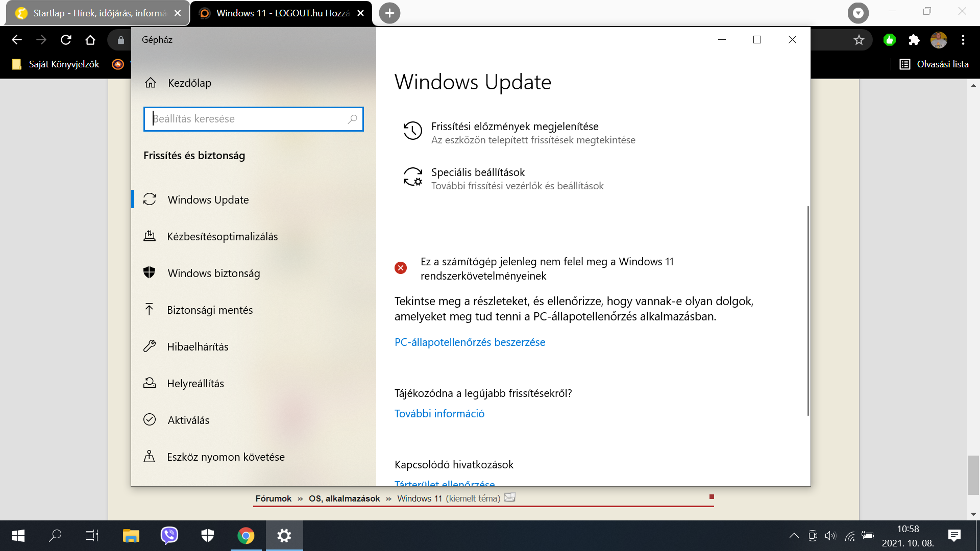Select Windows Update in the sidebar
The image size is (980, 551).
[208, 199]
